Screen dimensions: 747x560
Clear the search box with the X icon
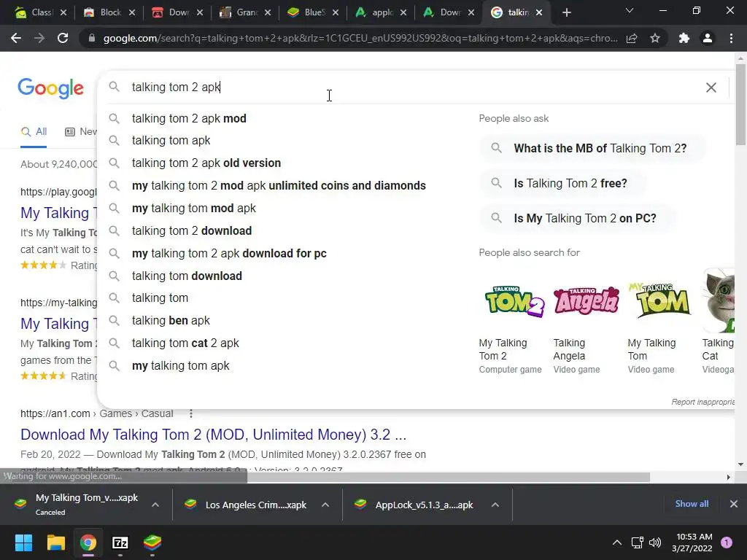tap(711, 87)
